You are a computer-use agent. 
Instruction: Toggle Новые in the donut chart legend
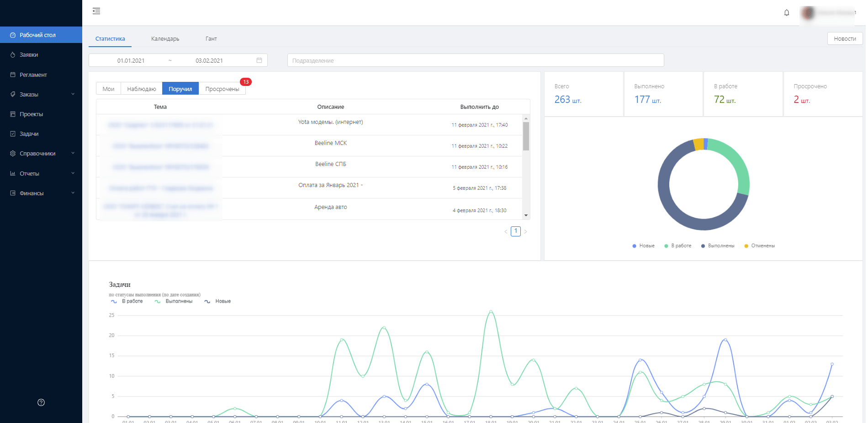click(643, 246)
